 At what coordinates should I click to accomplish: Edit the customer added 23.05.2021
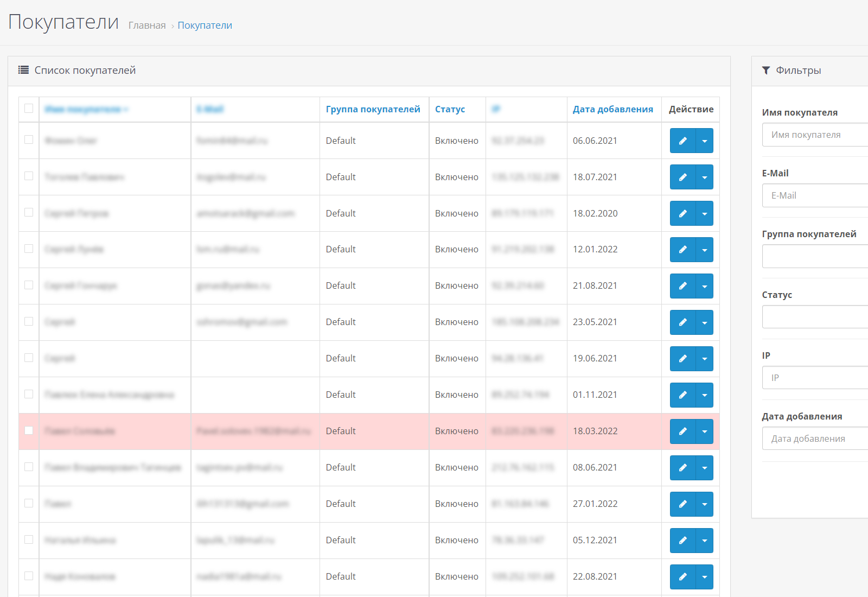click(x=682, y=322)
